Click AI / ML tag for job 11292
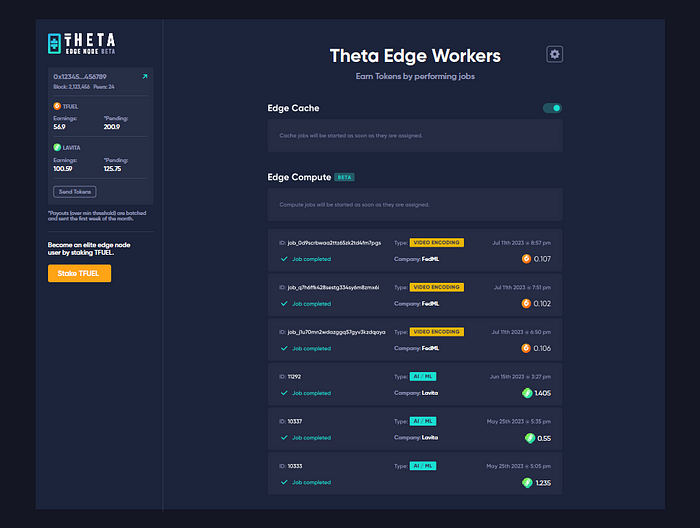This screenshot has width=700, height=528. [423, 376]
